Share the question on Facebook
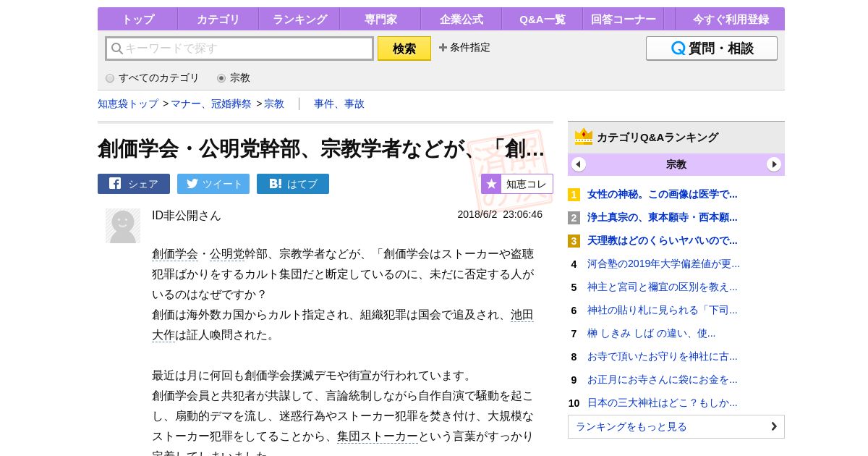Image resolution: width=868 pixels, height=456 pixels. [x=134, y=184]
